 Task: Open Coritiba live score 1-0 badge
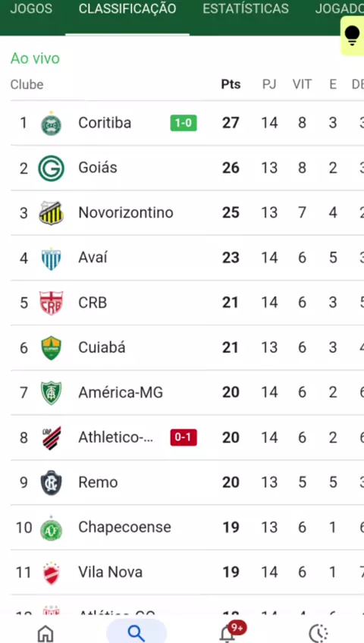click(184, 123)
